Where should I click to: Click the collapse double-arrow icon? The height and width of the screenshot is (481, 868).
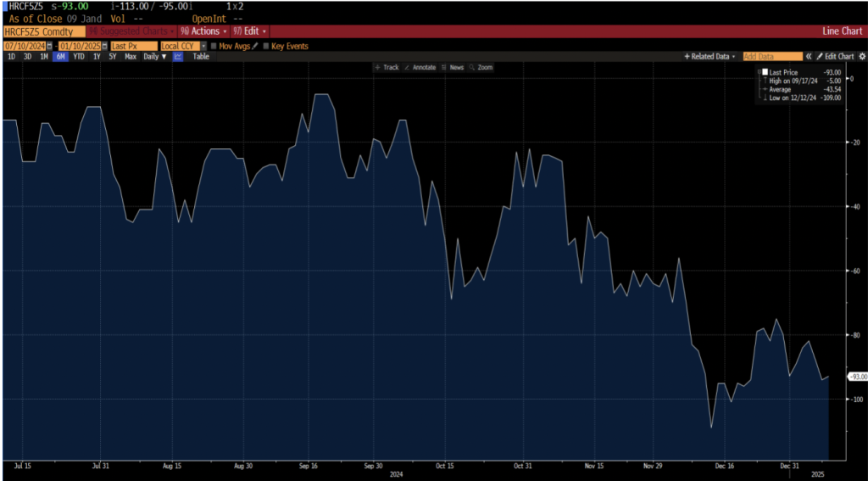pos(808,57)
